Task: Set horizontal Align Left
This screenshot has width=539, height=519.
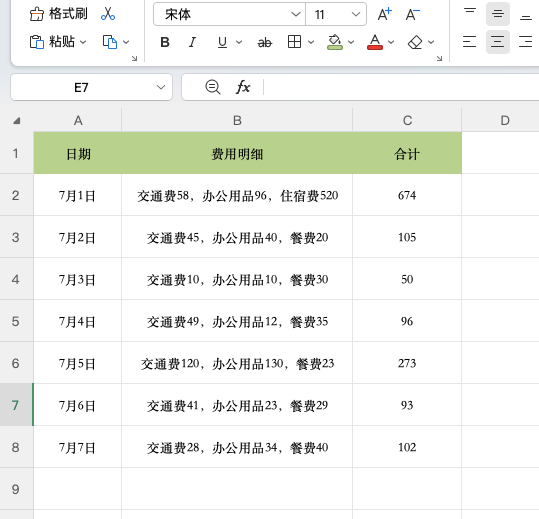Action: [470, 42]
